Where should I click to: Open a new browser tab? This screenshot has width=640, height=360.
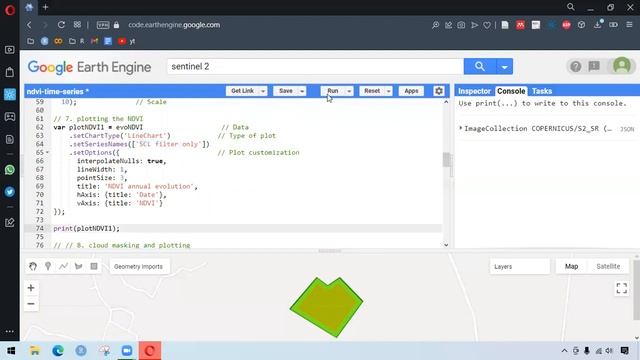coord(45,7)
